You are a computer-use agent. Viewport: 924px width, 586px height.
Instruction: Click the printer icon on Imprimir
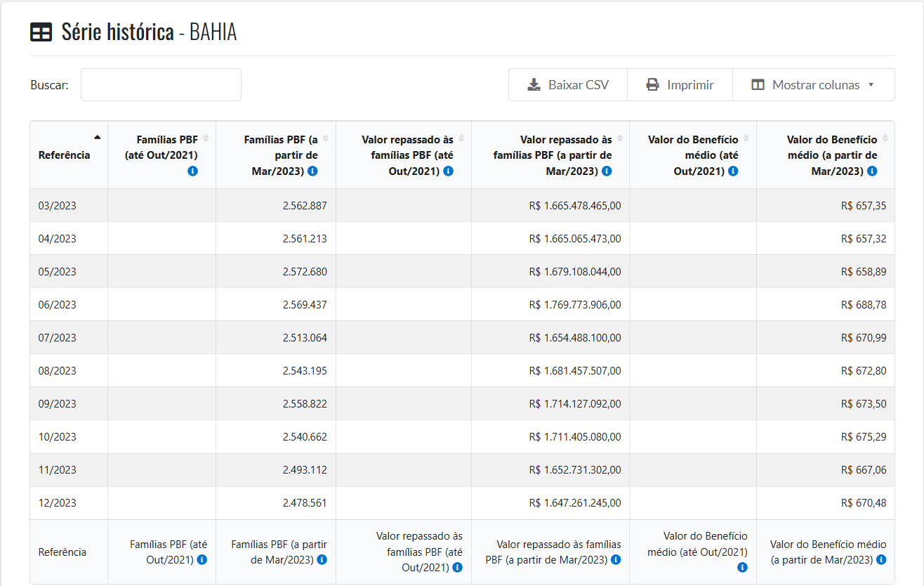[652, 84]
